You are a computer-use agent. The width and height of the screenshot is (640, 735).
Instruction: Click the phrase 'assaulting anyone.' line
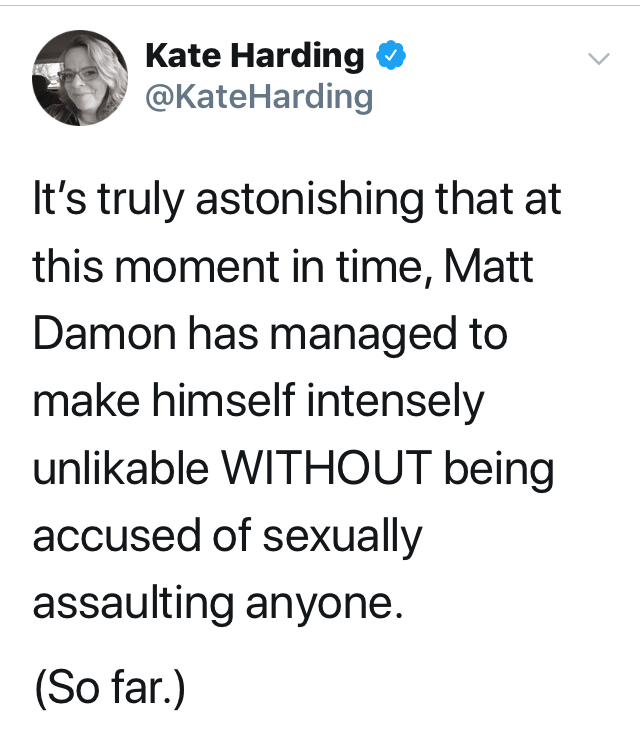point(218,605)
